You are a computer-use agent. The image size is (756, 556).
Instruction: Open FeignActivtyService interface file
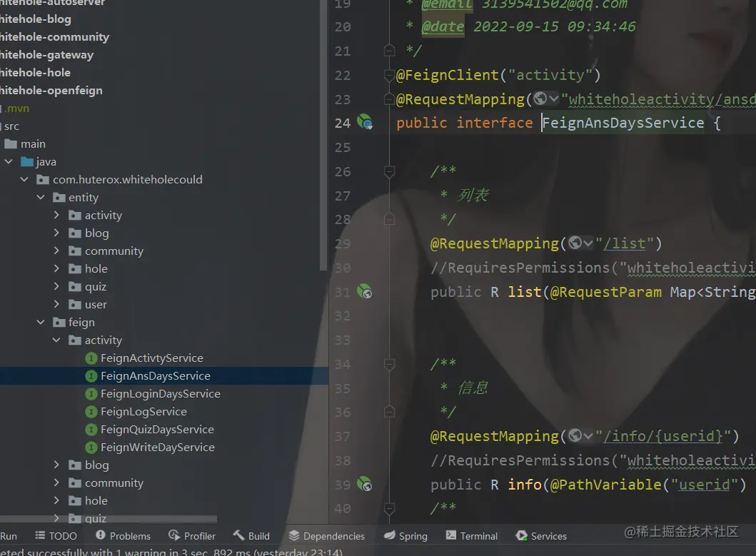(x=151, y=358)
